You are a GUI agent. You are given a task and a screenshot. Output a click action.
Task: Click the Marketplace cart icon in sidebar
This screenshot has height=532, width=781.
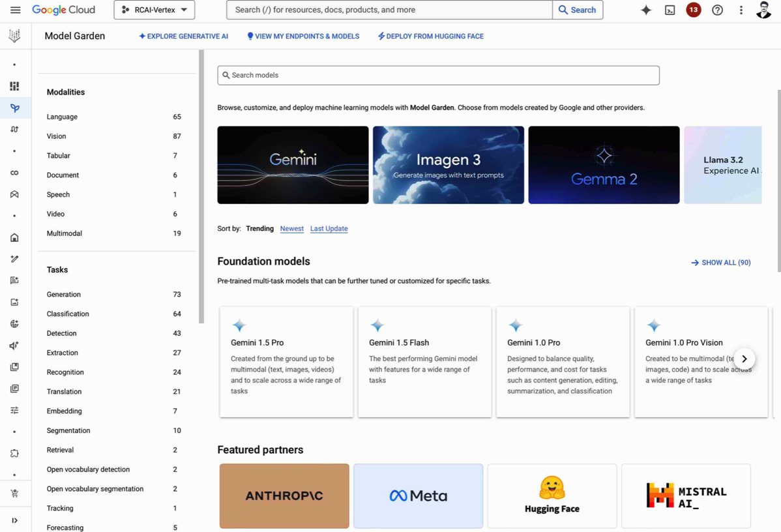(x=14, y=494)
